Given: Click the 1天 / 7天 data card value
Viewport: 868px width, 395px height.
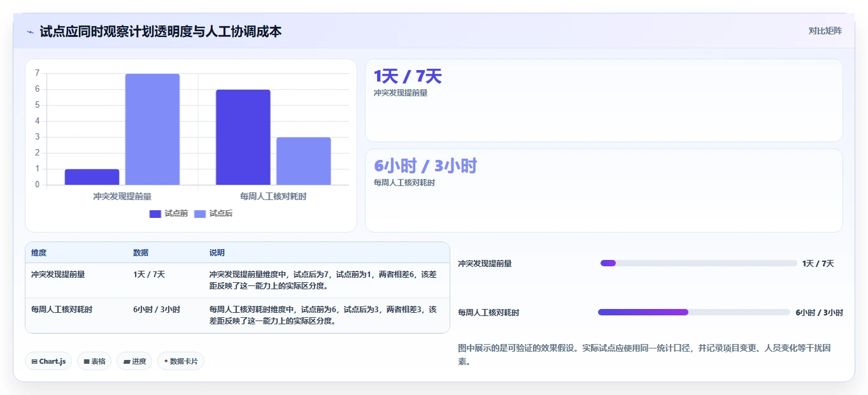Looking at the screenshot, I should point(408,76).
